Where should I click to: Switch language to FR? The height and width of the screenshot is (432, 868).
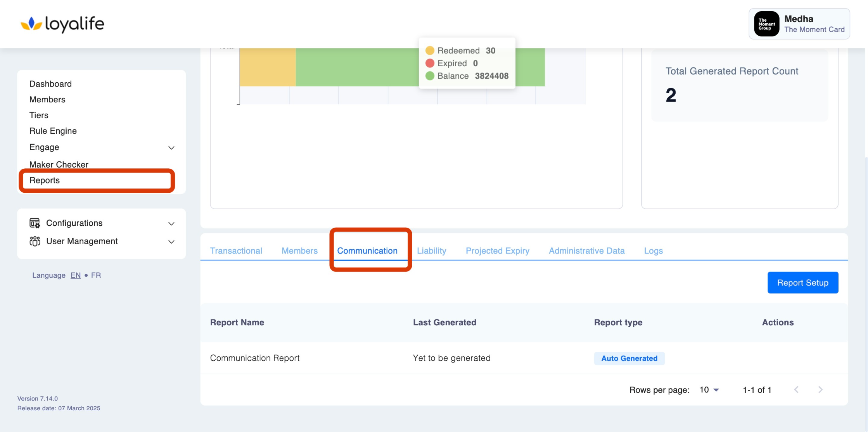96,275
